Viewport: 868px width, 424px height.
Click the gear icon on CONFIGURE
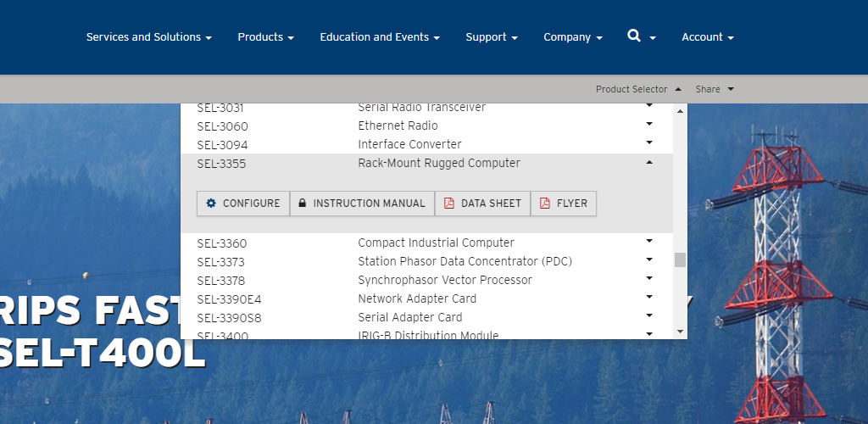pyautogui.click(x=211, y=204)
